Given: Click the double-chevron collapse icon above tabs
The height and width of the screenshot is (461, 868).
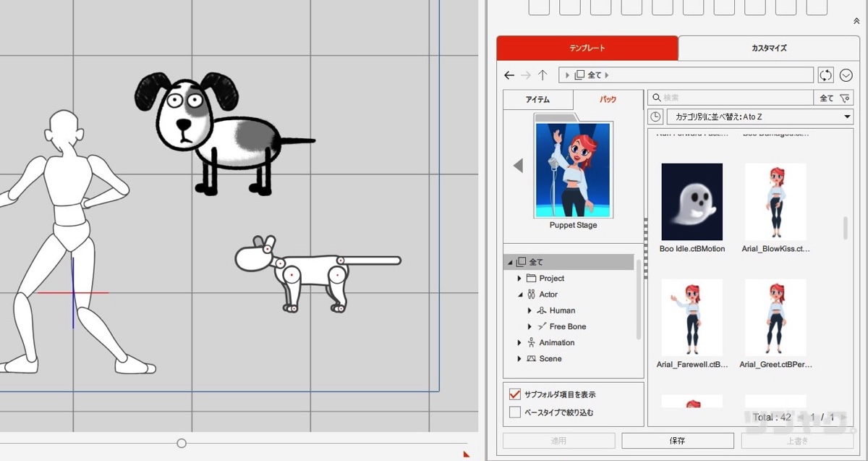Looking at the screenshot, I should pyautogui.click(x=856, y=22).
